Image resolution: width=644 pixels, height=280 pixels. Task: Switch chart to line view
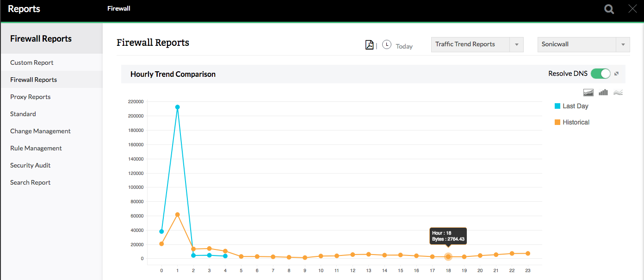[x=618, y=92]
